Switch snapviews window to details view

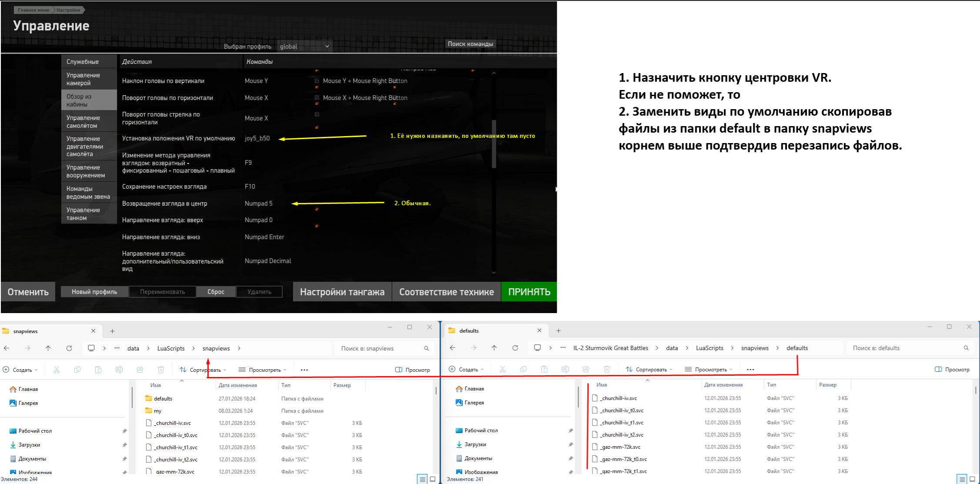point(422,479)
